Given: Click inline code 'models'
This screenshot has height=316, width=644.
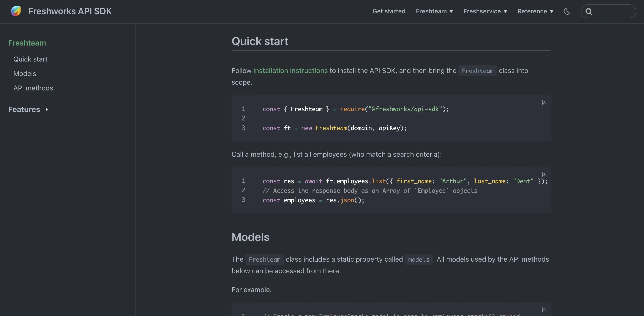Looking at the screenshot, I should pos(418,259).
